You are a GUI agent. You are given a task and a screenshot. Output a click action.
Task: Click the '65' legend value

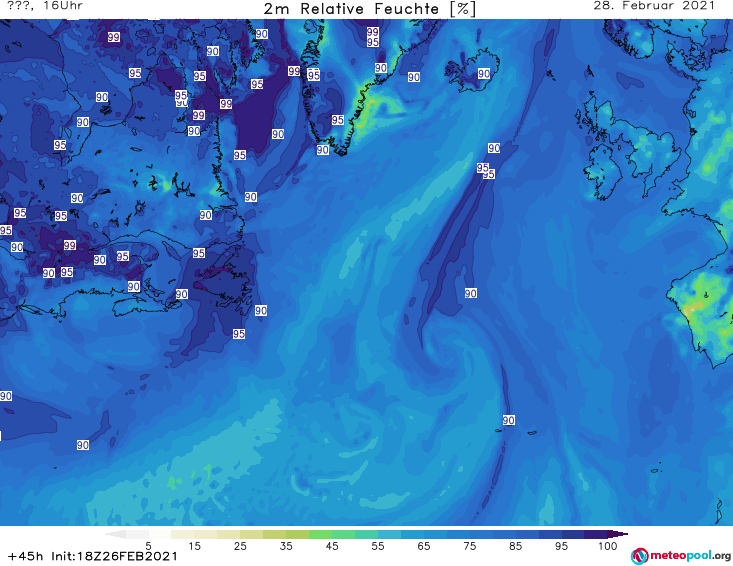click(x=424, y=546)
